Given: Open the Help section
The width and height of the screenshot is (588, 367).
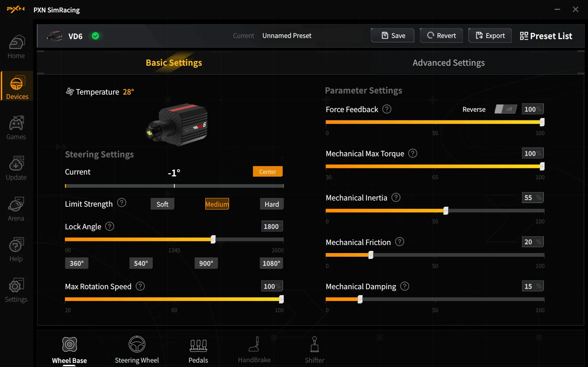Looking at the screenshot, I should pyautogui.click(x=16, y=249).
